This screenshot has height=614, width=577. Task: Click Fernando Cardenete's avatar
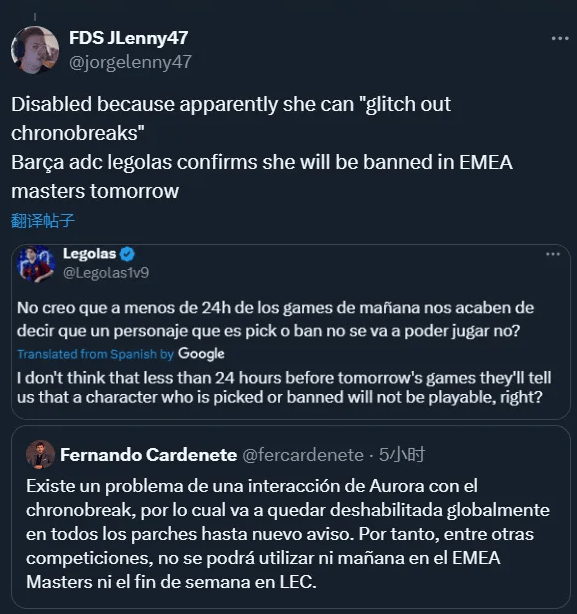coord(40,455)
